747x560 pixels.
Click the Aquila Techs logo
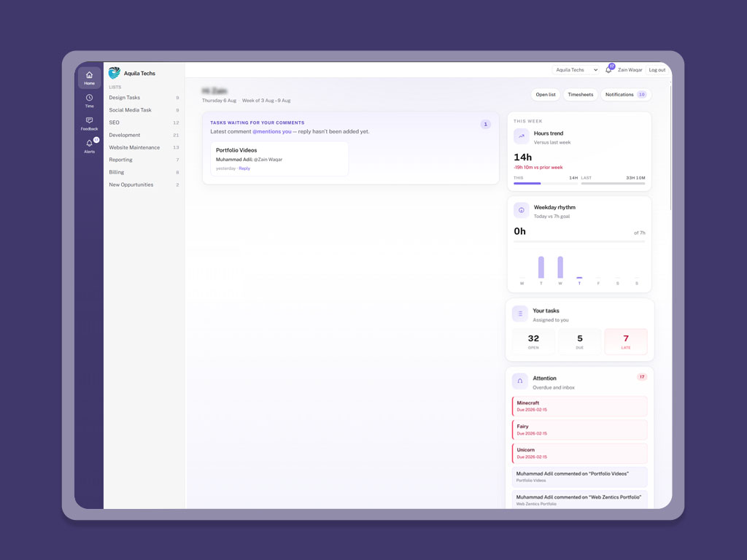(115, 73)
